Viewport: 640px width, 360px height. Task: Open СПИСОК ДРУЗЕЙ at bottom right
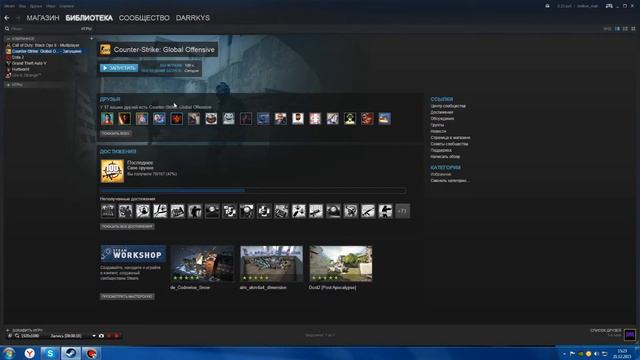click(605, 330)
